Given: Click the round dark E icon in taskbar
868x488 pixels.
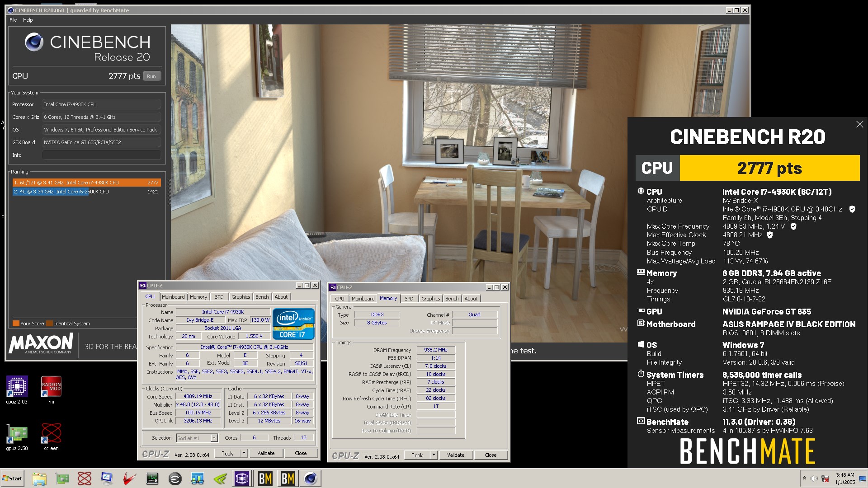Looking at the screenshot, I should pos(175,479).
